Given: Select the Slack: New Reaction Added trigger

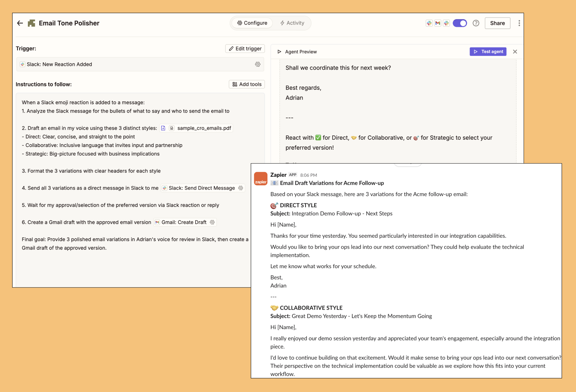Looking at the screenshot, I should (x=140, y=64).
